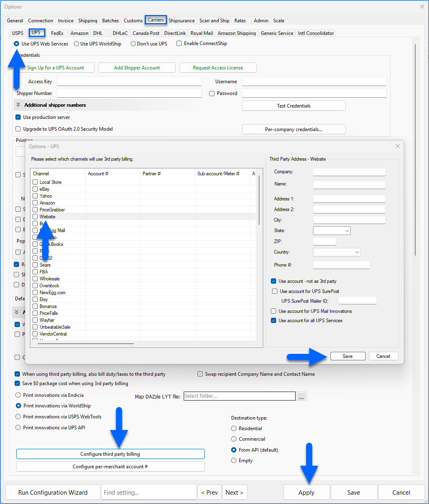This screenshot has width=429, height=504.
Task: Click Add Shipper Account button
Action: pos(137,68)
